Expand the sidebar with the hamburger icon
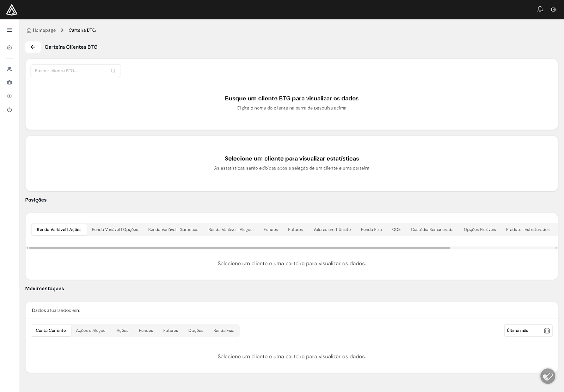Image resolution: width=564 pixels, height=392 pixels. click(x=10, y=30)
